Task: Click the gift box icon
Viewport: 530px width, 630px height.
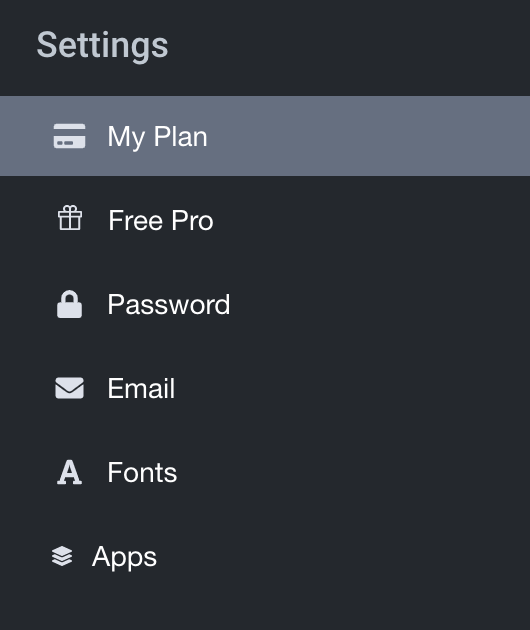Action: [x=70, y=218]
